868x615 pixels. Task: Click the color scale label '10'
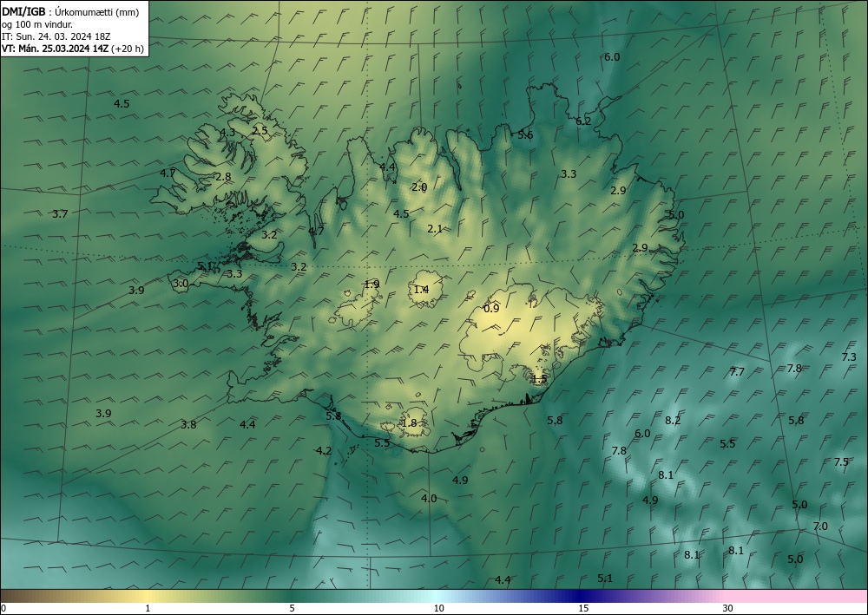point(438,609)
